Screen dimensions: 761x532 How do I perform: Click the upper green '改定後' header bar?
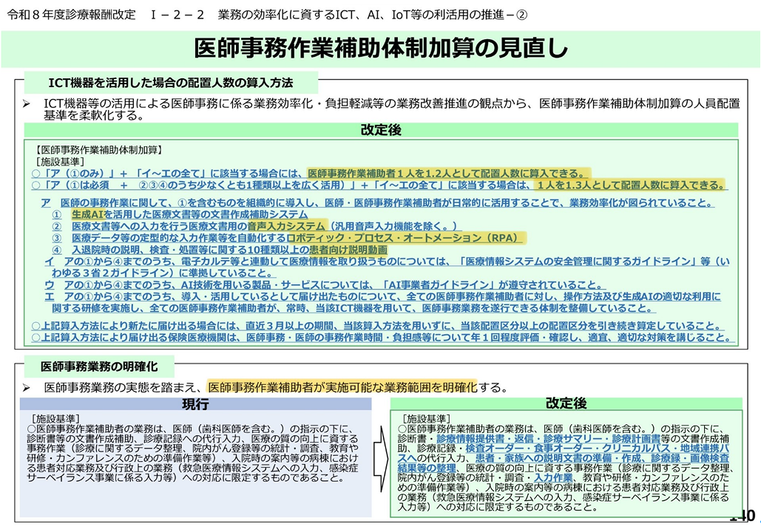tap(381, 130)
